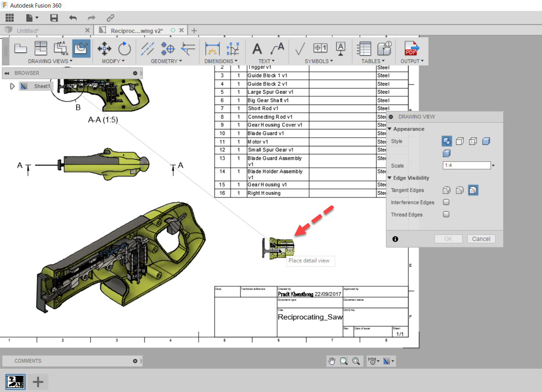
Task: Open the Scale dropdown showing 1:4
Action: [x=493, y=165]
